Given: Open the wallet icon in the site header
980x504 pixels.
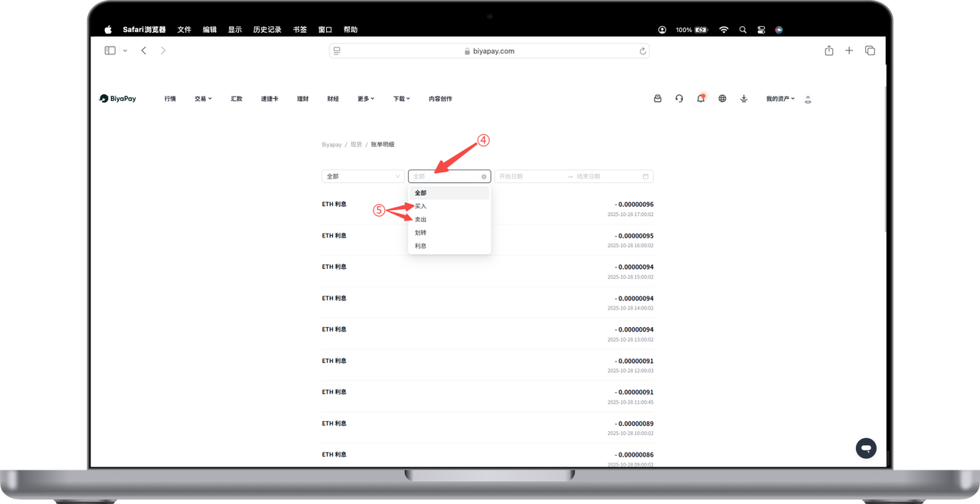Looking at the screenshot, I should coord(658,99).
